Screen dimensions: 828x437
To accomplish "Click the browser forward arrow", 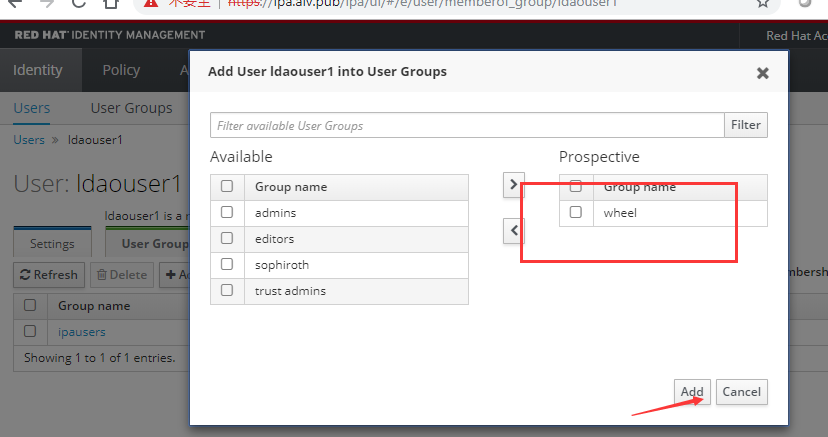I will [47, 3].
